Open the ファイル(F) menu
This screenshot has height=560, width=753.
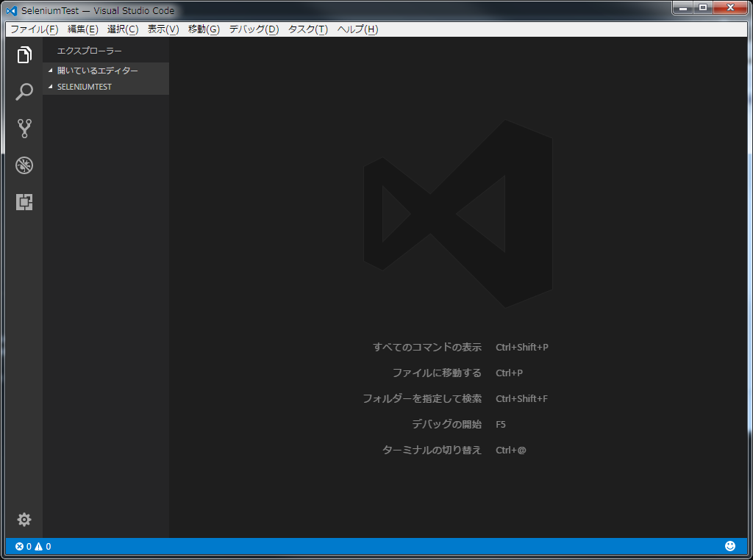coord(35,29)
